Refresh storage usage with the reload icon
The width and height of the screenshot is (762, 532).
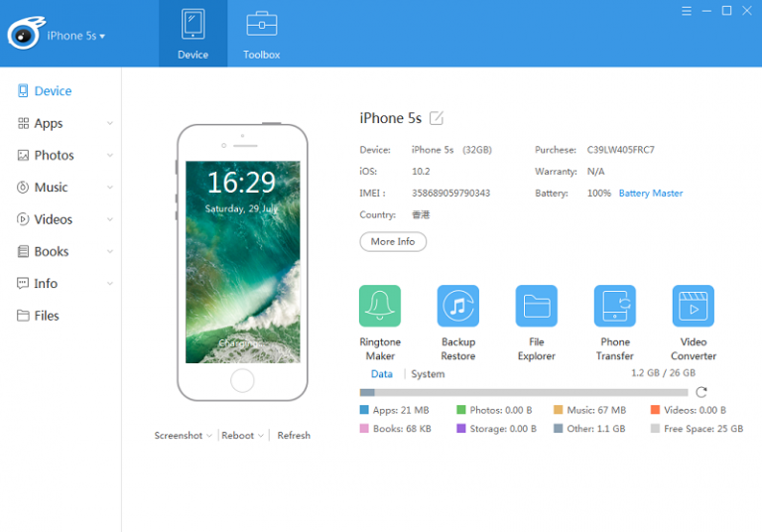click(701, 392)
